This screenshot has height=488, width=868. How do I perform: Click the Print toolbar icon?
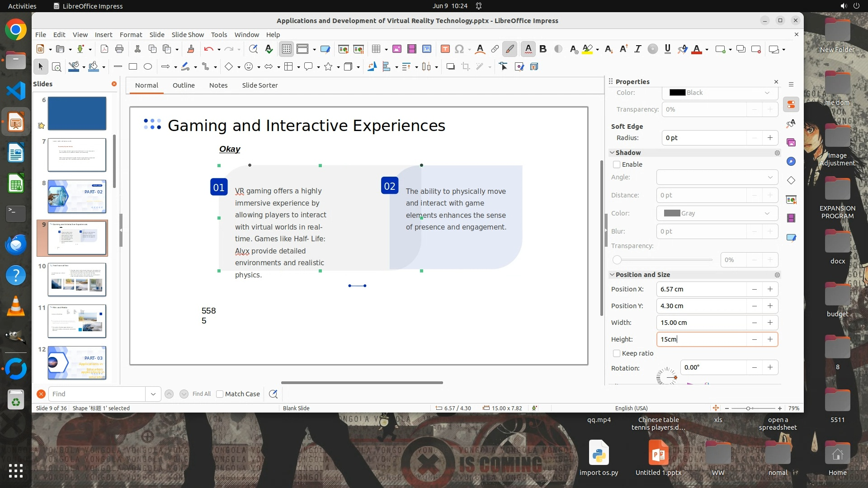(119, 49)
